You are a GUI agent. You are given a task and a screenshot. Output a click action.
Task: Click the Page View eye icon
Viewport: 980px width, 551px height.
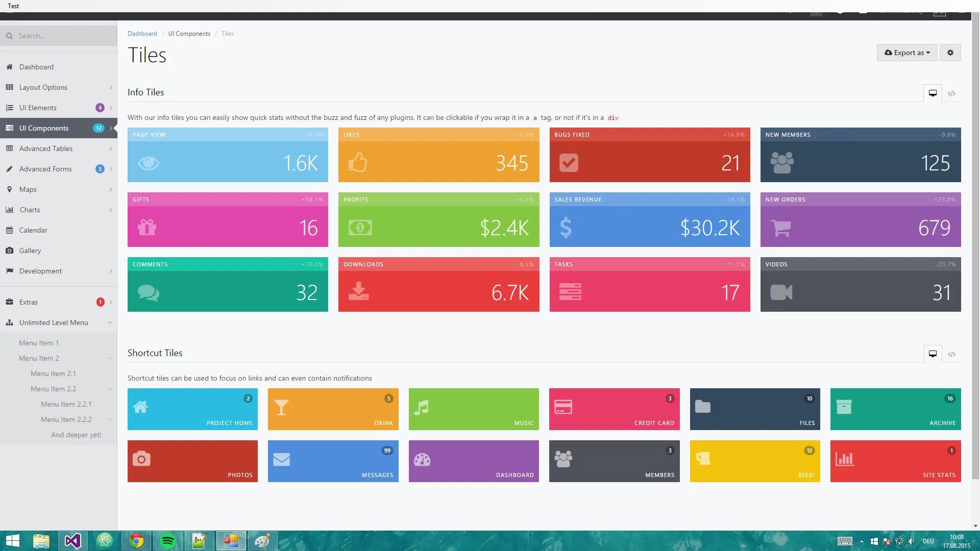click(149, 163)
